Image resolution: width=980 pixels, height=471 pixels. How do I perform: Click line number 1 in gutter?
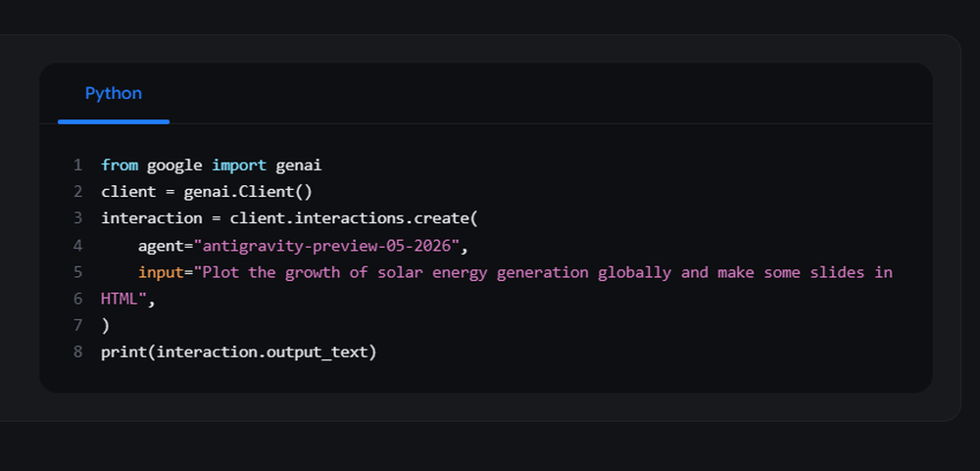click(77, 165)
